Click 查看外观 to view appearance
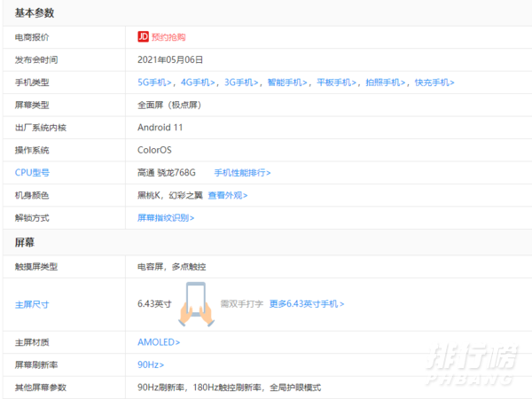Image resolution: width=532 pixels, height=399 pixels. point(228,195)
